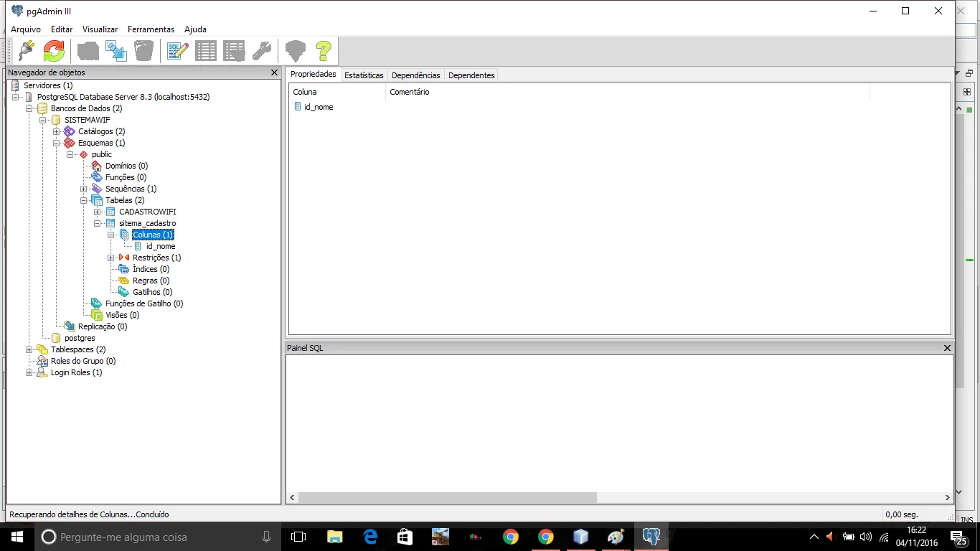Expand the CADASTROWIFI table node
This screenshot has height=551, width=980.
click(97, 212)
